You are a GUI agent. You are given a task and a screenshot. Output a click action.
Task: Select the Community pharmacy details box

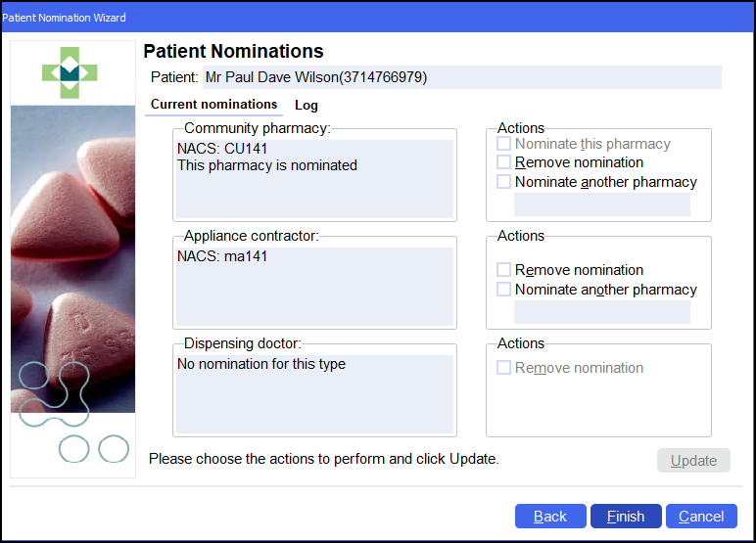(314, 180)
